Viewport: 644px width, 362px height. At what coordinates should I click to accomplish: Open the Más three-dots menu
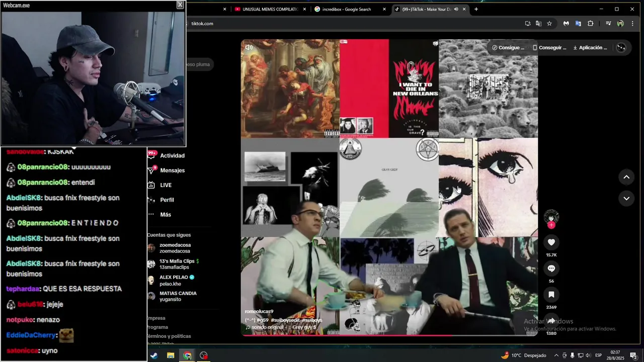[x=151, y=215]
